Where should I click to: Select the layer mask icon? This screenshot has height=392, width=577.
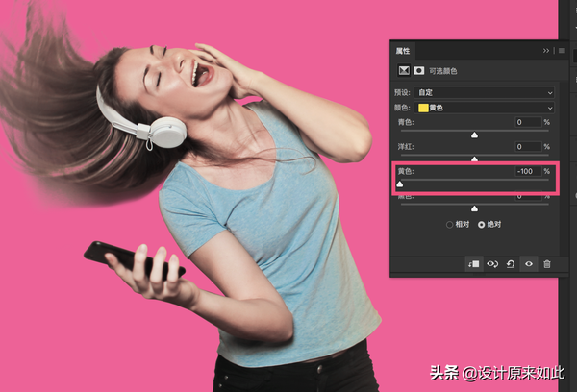(419, 71)
